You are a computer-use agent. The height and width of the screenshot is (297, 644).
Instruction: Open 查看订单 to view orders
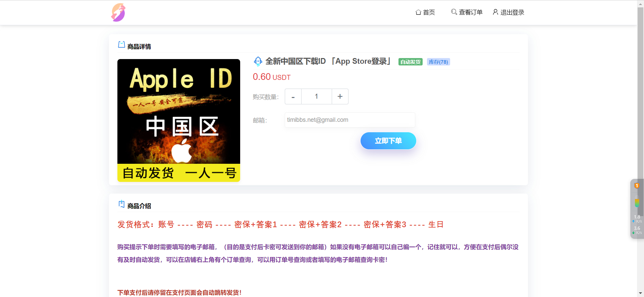click(x=470, y=12)
